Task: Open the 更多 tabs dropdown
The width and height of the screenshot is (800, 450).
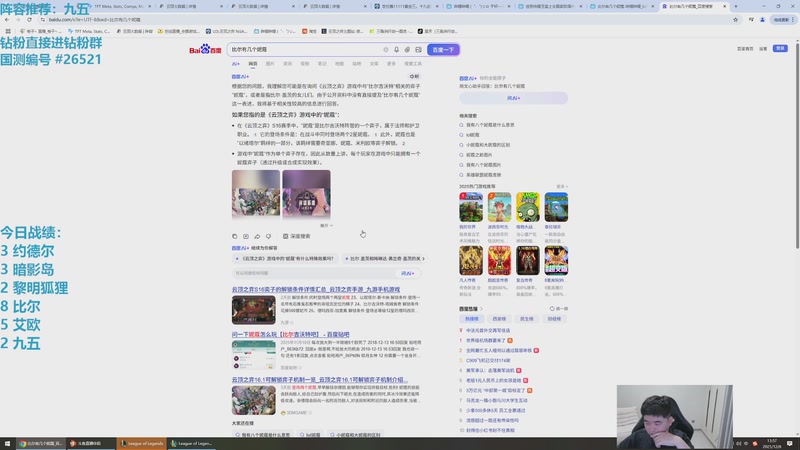Action: coord(391,64)
